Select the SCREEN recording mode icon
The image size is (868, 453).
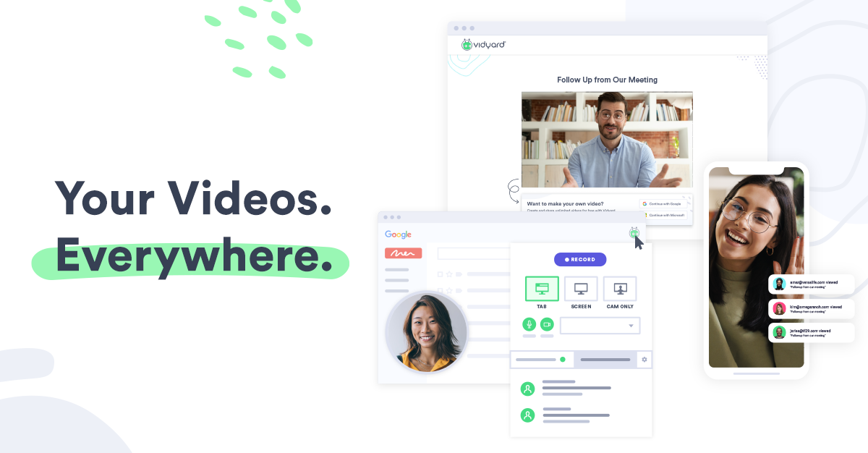click(x=581, y=288)
